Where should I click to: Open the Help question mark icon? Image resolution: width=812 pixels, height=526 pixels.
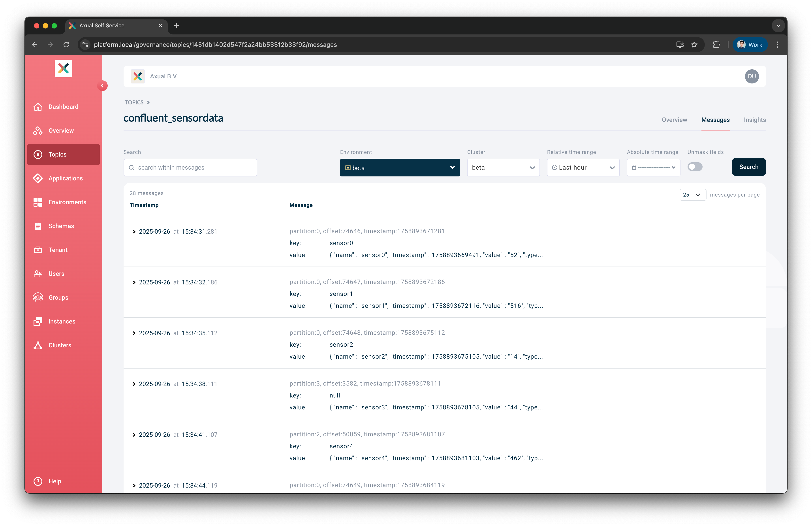[x=38, y=481]
